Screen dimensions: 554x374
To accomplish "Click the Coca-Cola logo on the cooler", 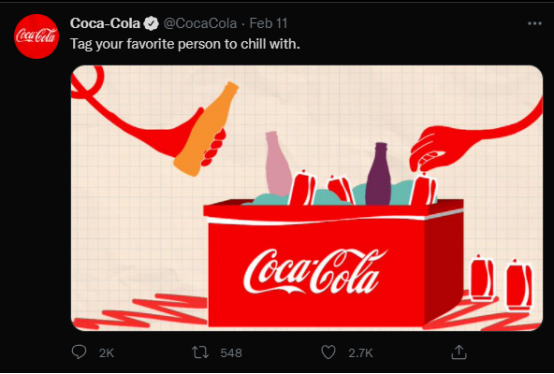I will (x=315, y=271).
